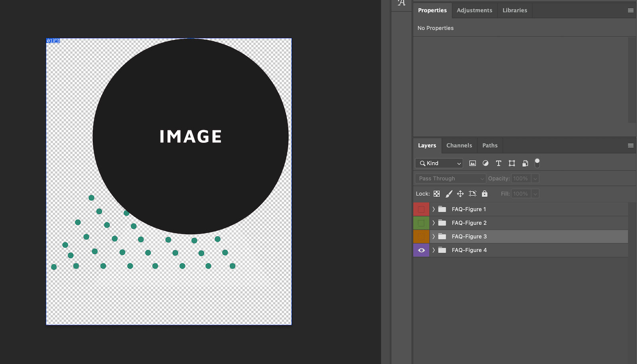Select the FAQ-Figure 4 layer name

tap(469, 250)
